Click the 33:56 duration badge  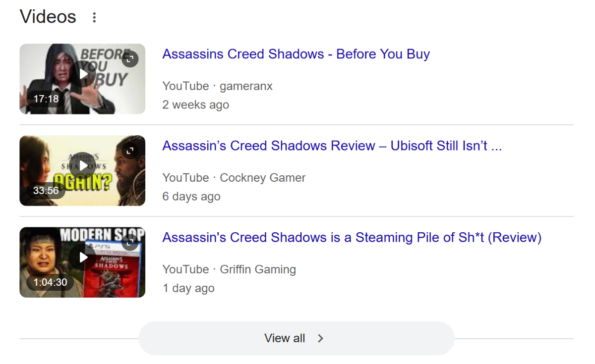tap(46, 191)
